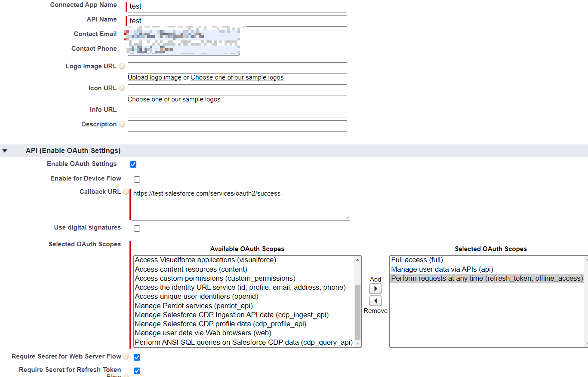Select Manage user data via Web browsers scope
This screenshot has width=588, height=377.
pos(244,333)
